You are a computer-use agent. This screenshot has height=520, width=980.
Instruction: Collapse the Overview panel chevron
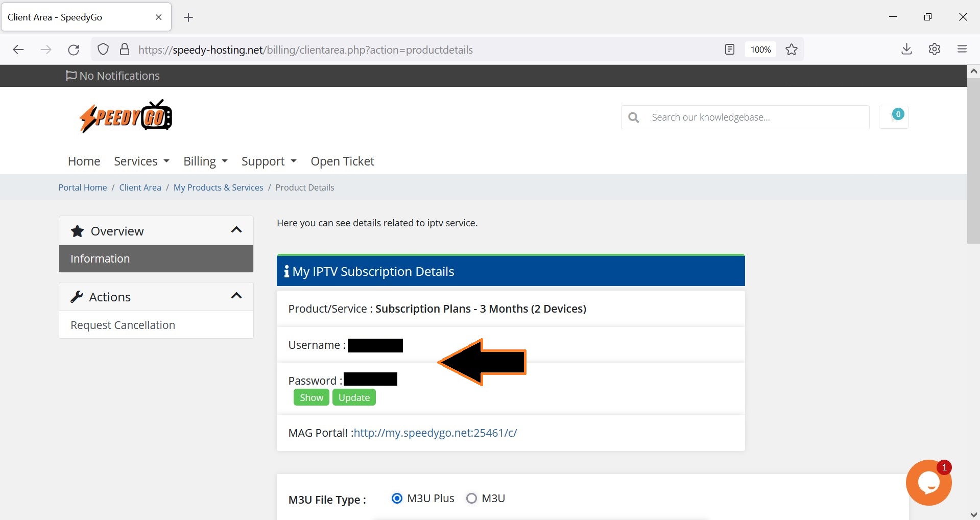click(x=236, y=230)
